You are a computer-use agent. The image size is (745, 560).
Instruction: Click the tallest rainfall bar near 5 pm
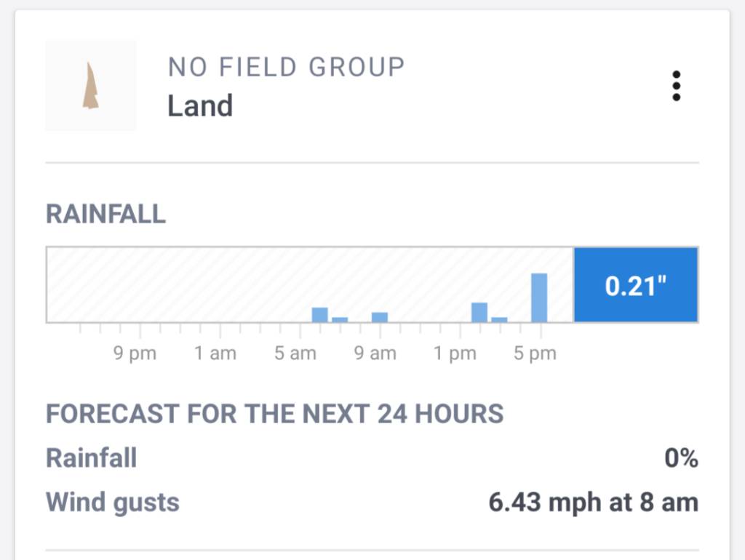[x=539, y=297]
